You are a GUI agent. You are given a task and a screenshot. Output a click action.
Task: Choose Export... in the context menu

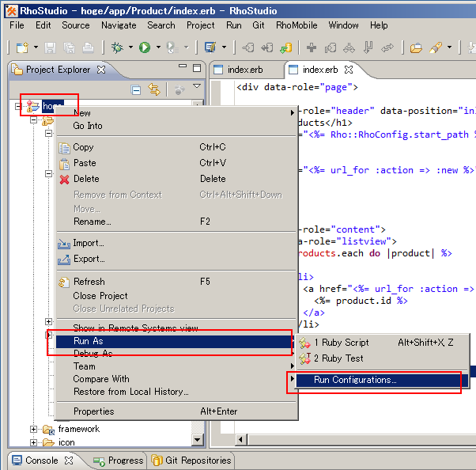(176, 259)
